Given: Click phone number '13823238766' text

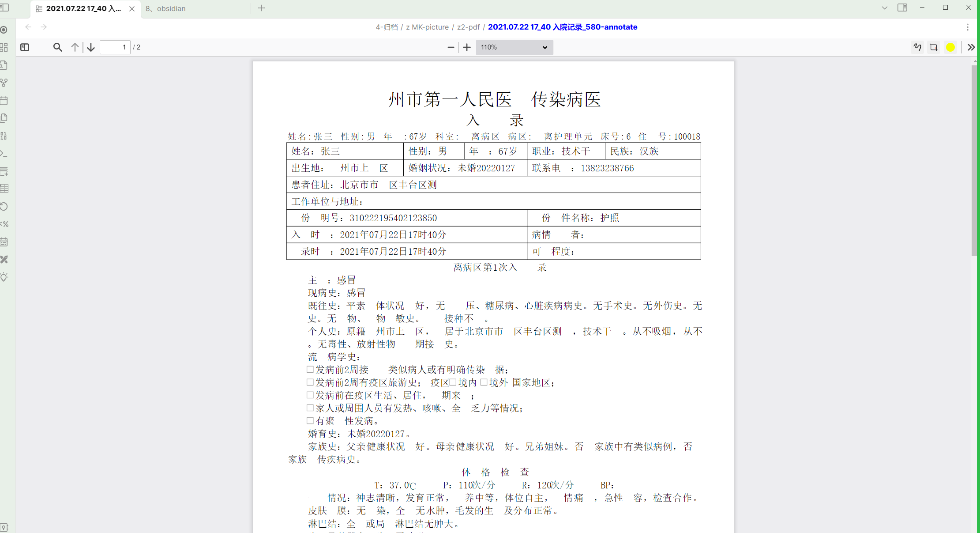Looking at the screenshot, I should 607,168.
